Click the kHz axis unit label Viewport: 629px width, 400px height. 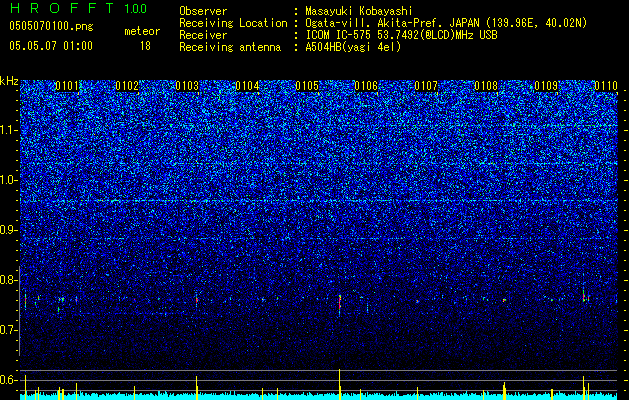click(x=9, y=81)
